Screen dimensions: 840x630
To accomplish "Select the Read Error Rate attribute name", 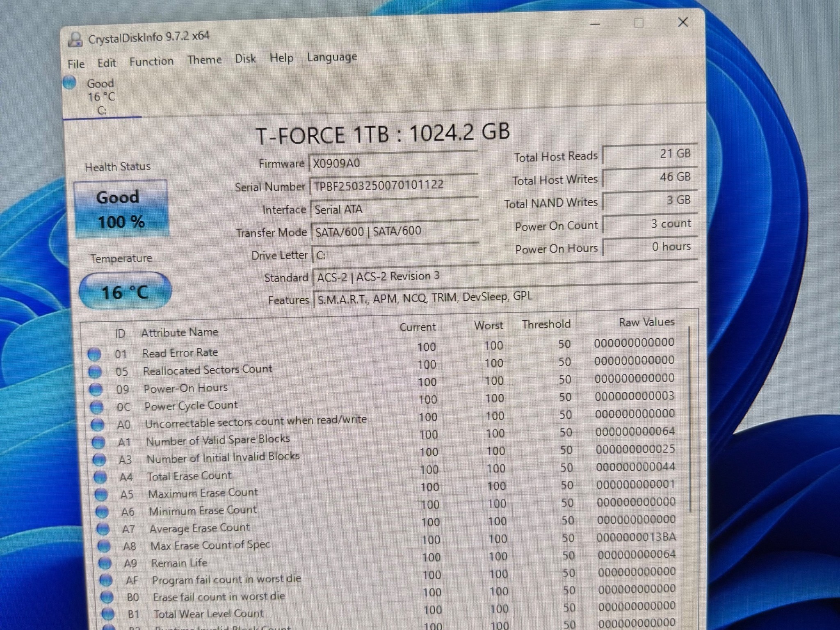I will click(180, 353).
